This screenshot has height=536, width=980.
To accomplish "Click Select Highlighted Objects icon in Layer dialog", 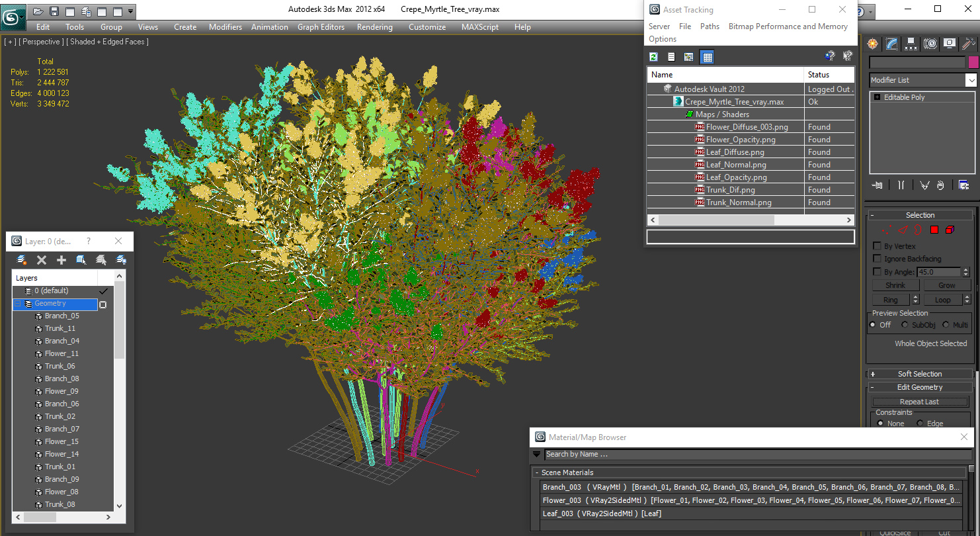I will coord(81,260).
